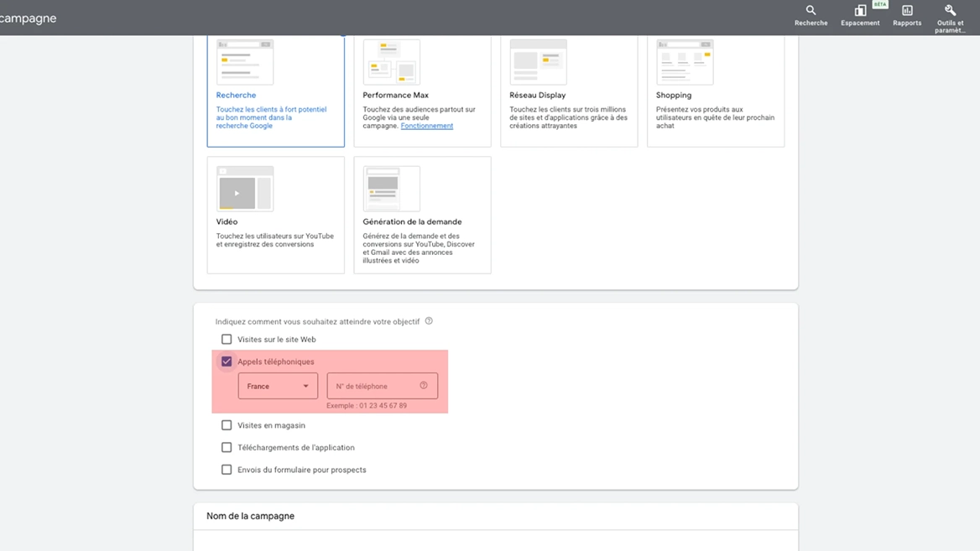This screenshot has width=980, height=551.
Task: Click help icon inside phone number field
Action: click(x=424, y=386)
